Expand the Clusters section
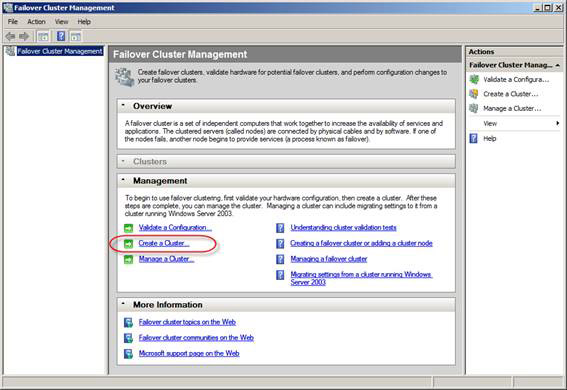The image size is (567, 390). tap(123, 160)
